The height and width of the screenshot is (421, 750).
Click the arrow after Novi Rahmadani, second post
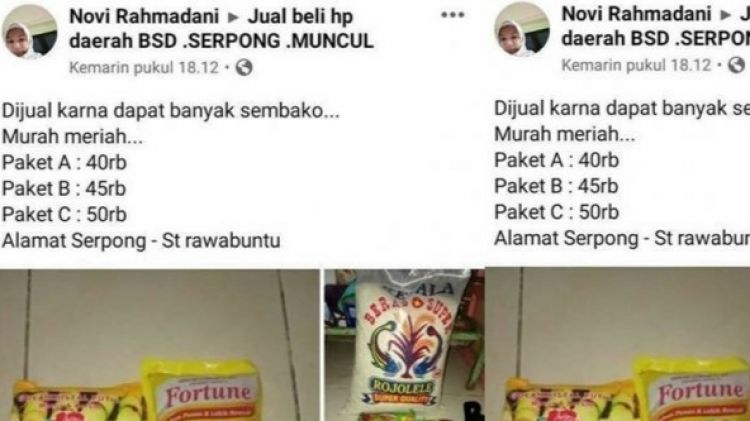pos(726,15)
